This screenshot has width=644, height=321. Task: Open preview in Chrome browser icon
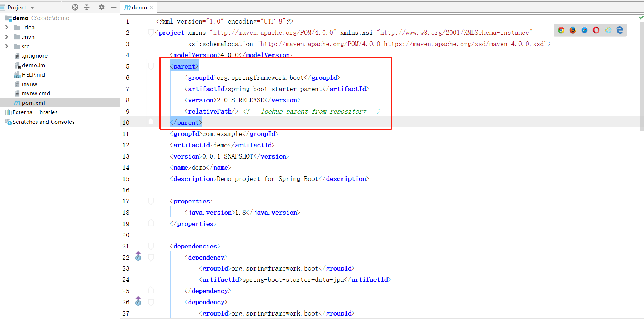[561, 30]
